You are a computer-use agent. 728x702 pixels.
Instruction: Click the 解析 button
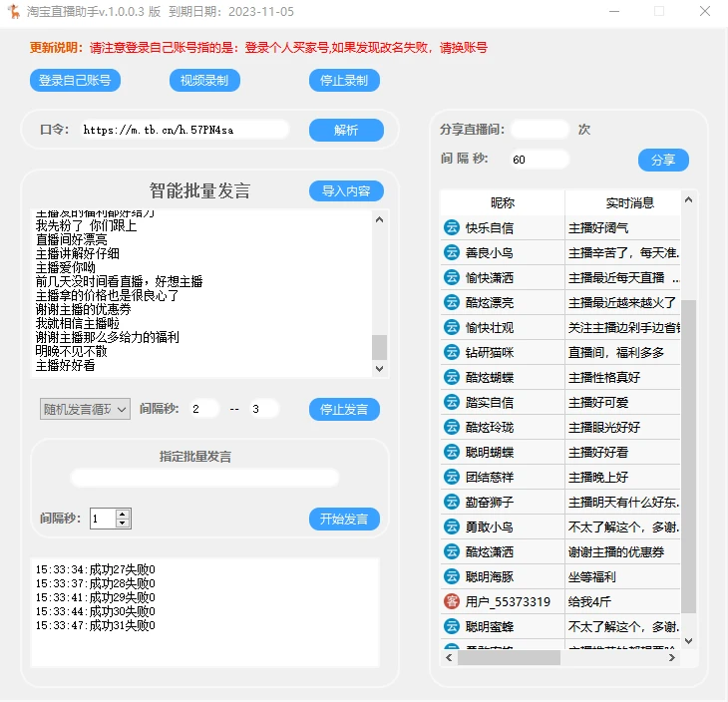point(346,130)
